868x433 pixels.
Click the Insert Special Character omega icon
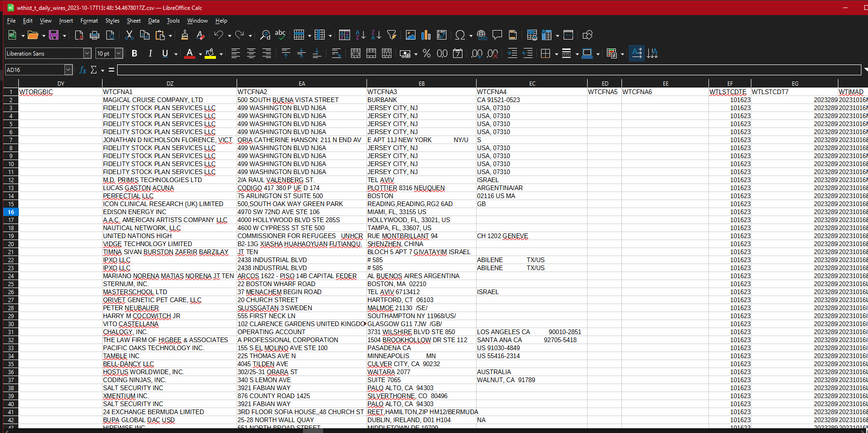point(460,35)
